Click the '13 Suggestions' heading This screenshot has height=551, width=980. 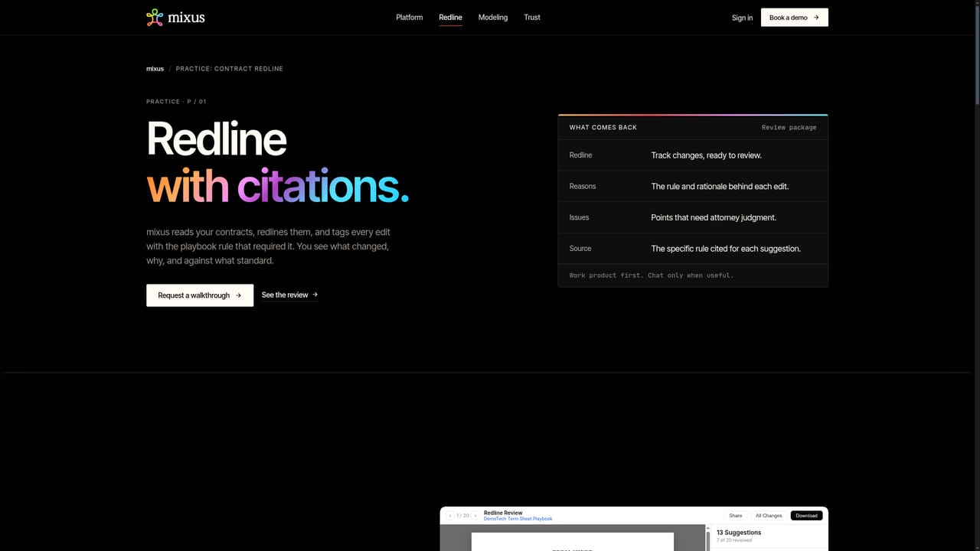tap(739, 533)
